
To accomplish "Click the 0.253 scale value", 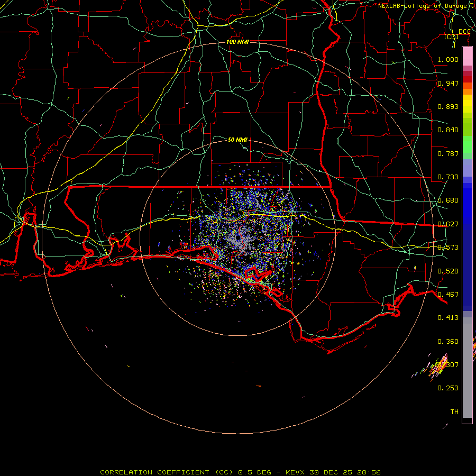I will (x=448, y=388).
